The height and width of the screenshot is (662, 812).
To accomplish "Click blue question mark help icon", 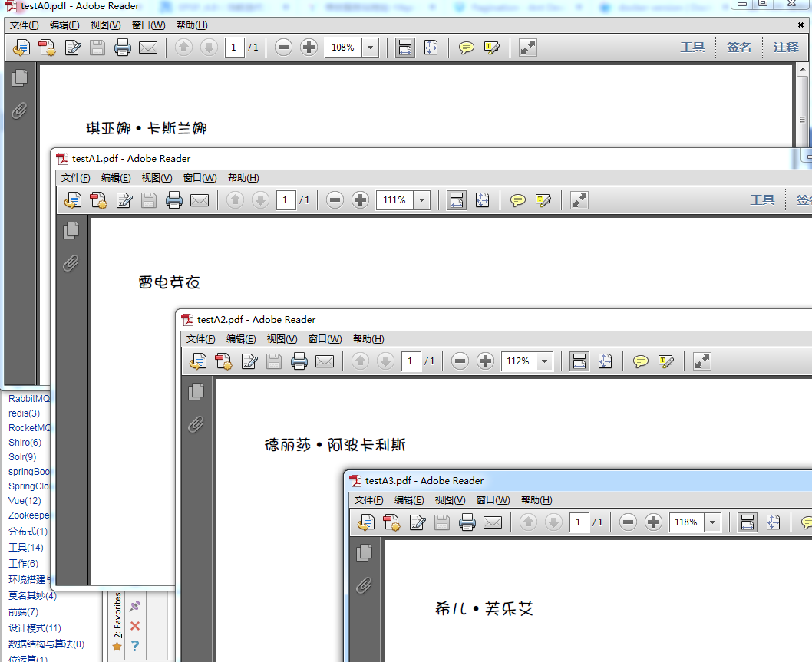I will tap(135, 646).
